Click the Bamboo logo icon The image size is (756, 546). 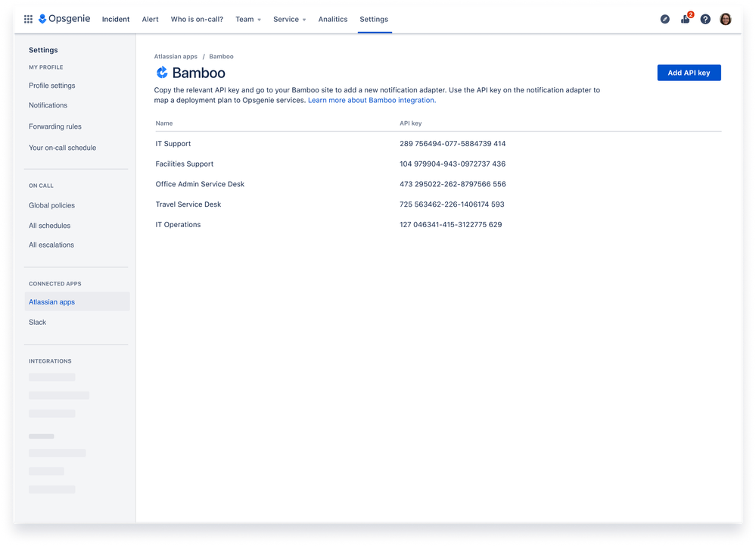[162, 73]
